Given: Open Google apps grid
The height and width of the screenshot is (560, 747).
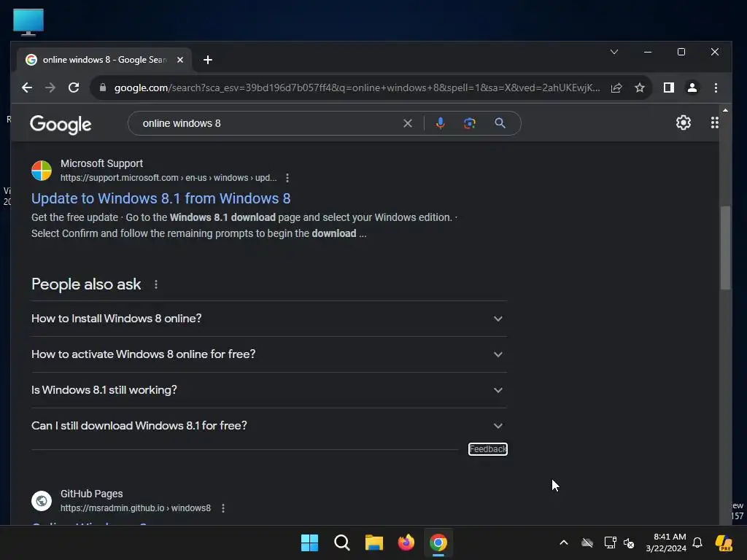Looking at the screenshot, I should click(x=715, y=122).
